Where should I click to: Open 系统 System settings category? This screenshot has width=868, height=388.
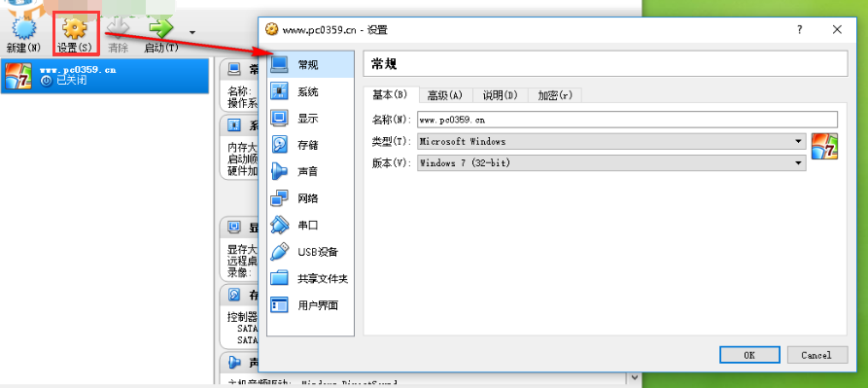[x=310, y=91]
